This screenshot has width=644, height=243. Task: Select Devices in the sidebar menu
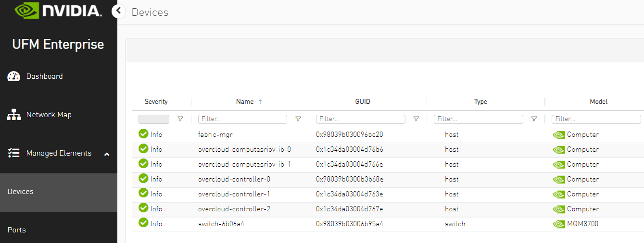(x=21, y=192)
